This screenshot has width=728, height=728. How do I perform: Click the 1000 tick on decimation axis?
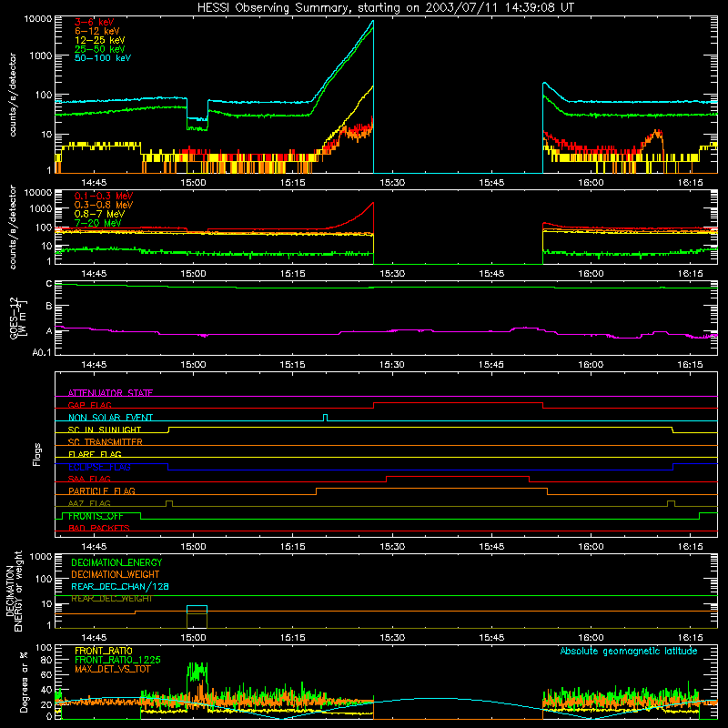point(41,557)
